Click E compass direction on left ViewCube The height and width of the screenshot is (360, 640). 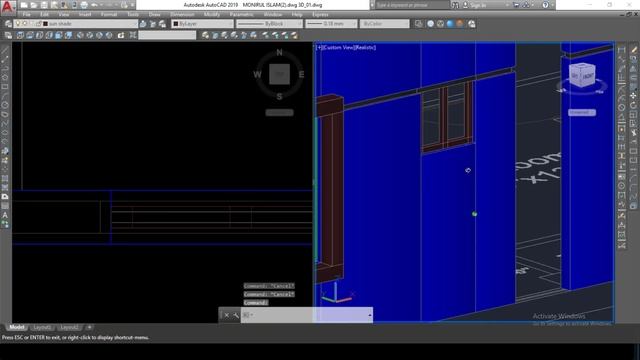point(301,74)
